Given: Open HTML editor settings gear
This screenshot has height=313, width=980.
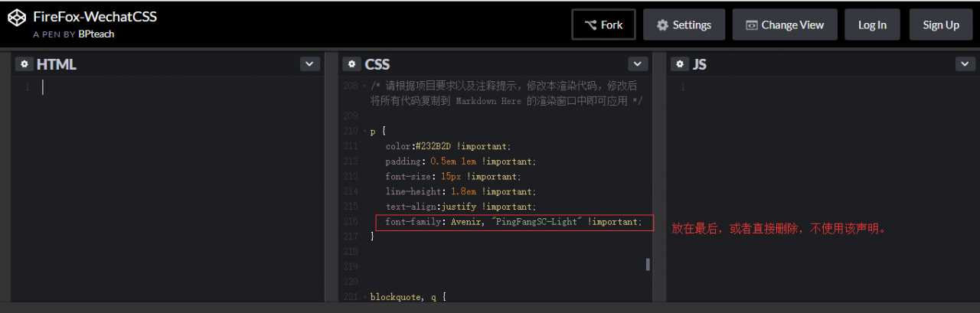Looking at the screenshot, I should (24, 64).
